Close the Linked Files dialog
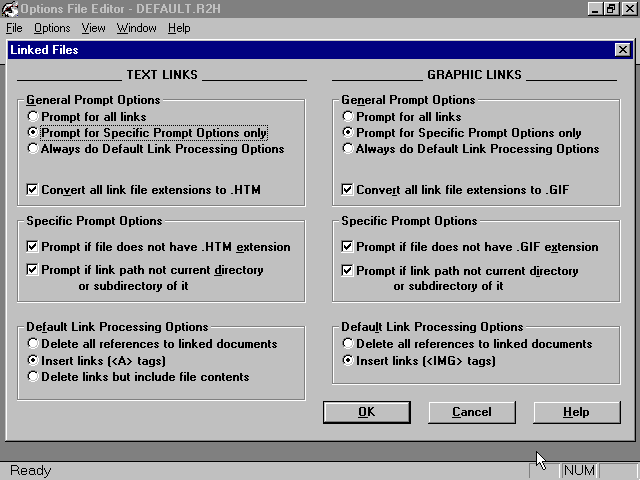This screenshot has height=480, width=640. point(621,50)
